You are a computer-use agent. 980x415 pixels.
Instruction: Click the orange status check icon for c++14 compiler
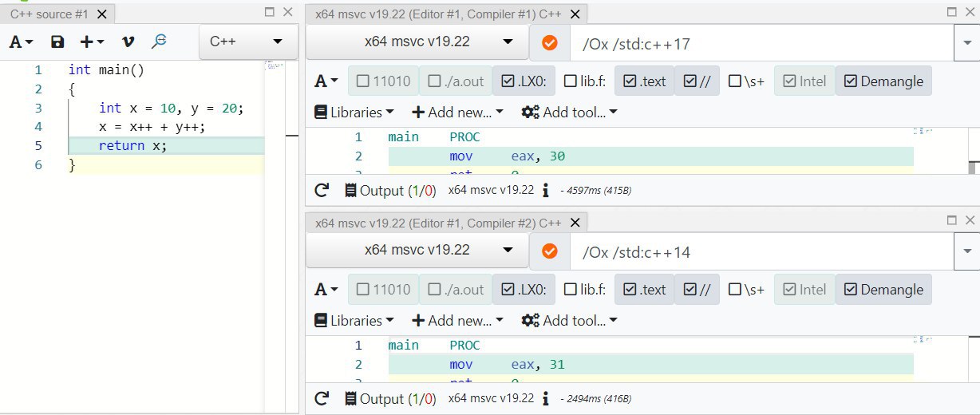click(x=549, y=251)
